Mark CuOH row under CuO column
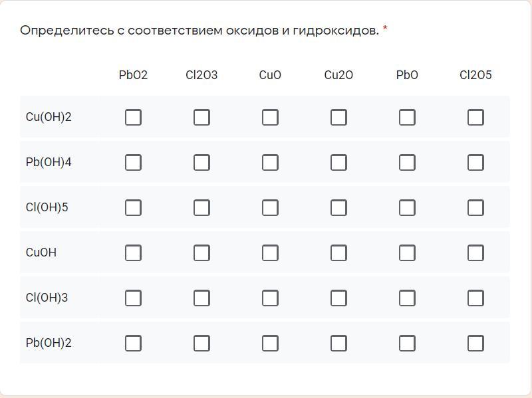 (x=270, y=253)
